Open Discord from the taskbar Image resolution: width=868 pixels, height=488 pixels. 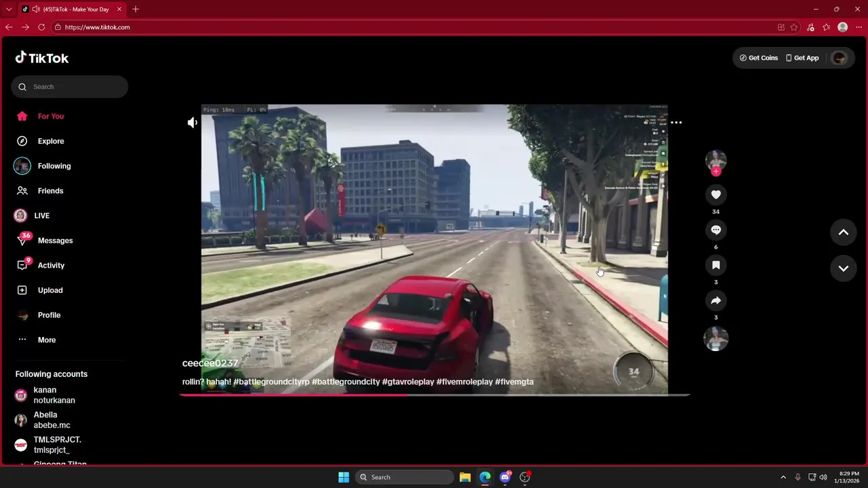505,477
